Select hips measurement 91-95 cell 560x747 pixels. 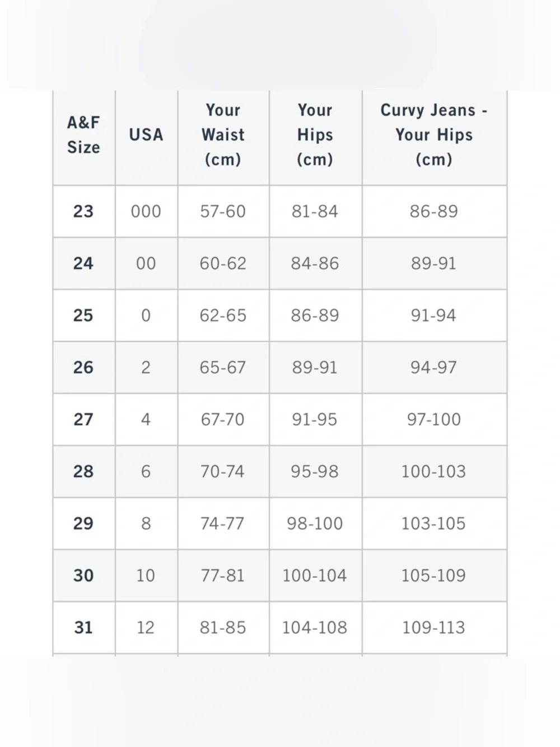pyautogui.click(x=315, y=419)
